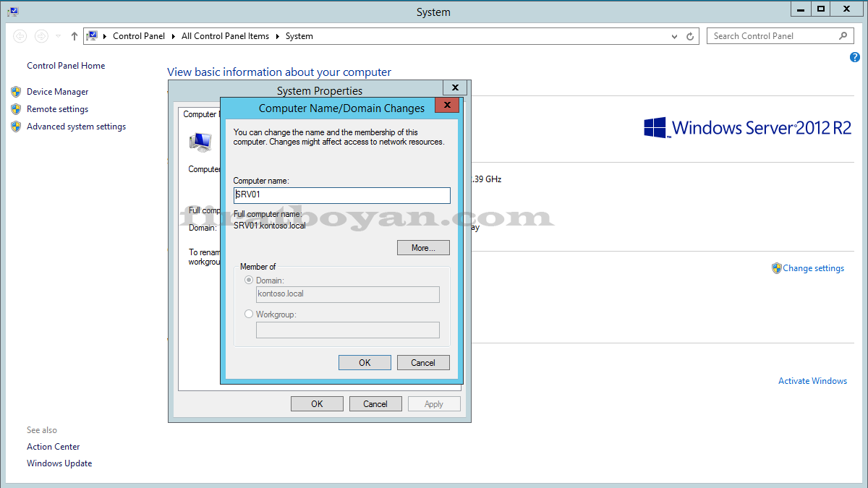Viewport: 868px width, 488px height.
Task: Click the empty Workgroup text field
Action: tap(348, 330)
